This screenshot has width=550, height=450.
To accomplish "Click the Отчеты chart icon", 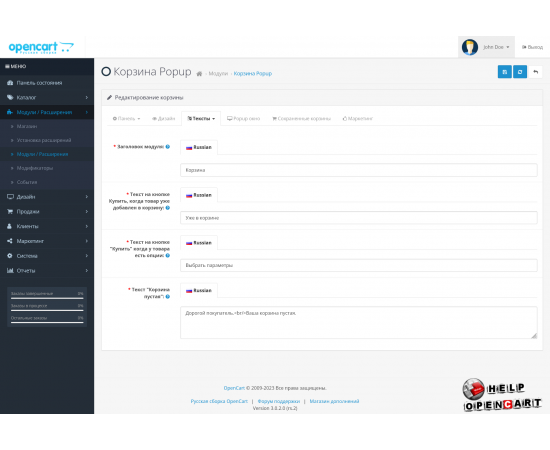I will click(x=10, y=270).
